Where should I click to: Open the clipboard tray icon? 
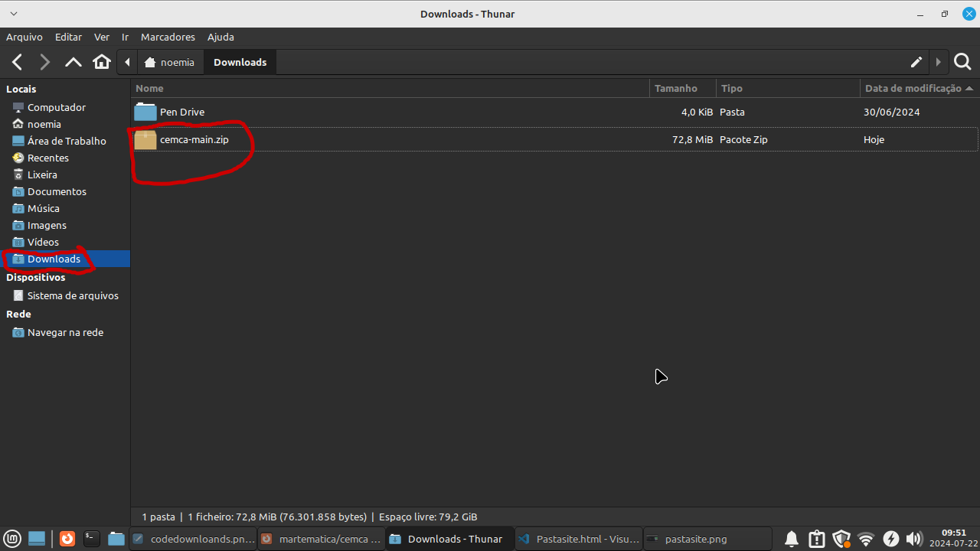816,539
